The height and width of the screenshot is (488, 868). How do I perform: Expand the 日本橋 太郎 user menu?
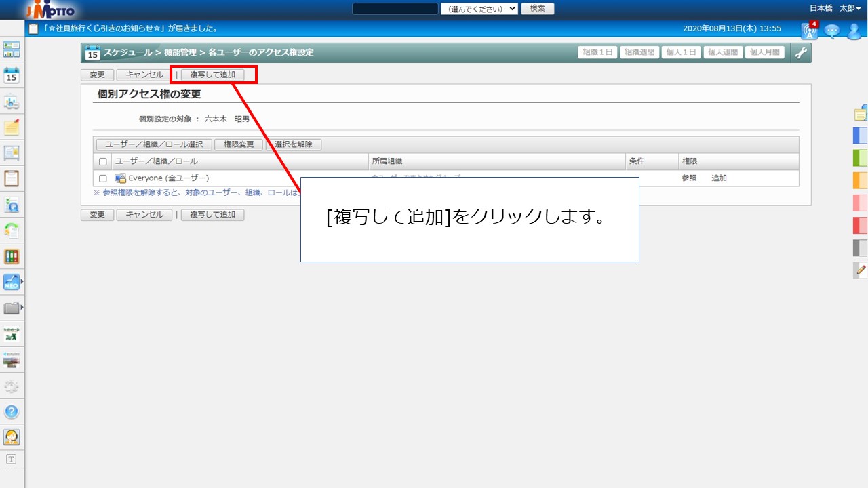[835, 8]
